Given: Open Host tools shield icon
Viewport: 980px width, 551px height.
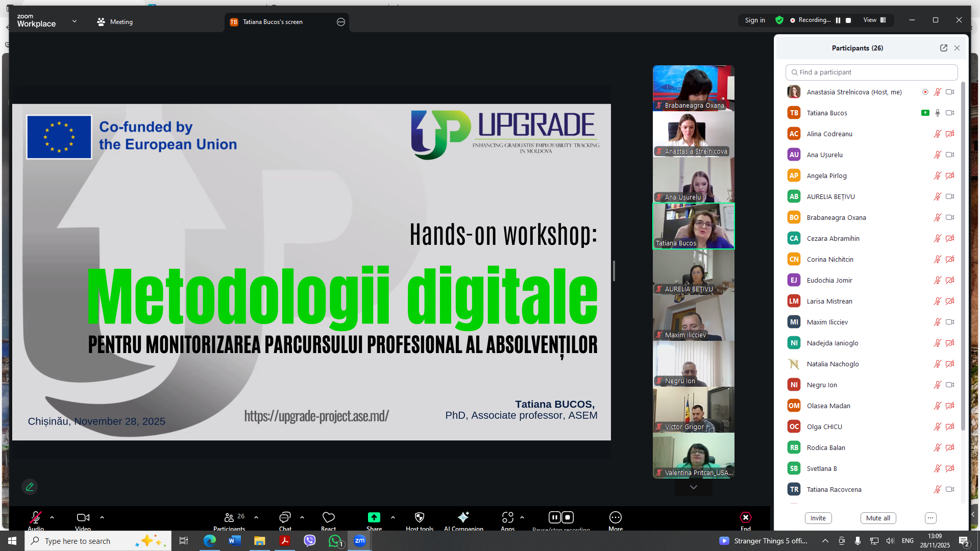Looking at the screenshot, I should (x=419, y=517).
